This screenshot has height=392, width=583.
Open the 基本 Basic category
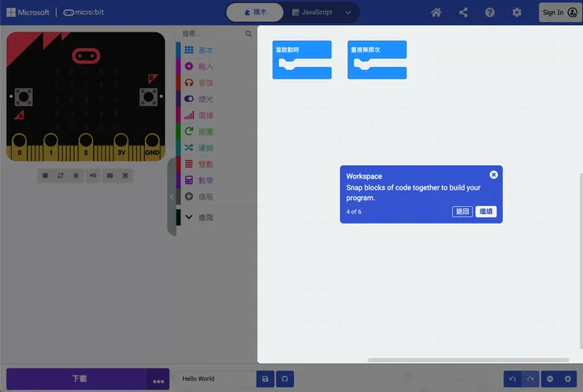(216, 50)
